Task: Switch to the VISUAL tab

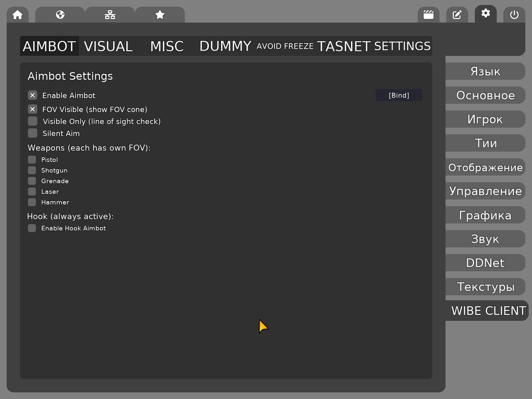Action: pyautogui.click(x=108, y=46)
